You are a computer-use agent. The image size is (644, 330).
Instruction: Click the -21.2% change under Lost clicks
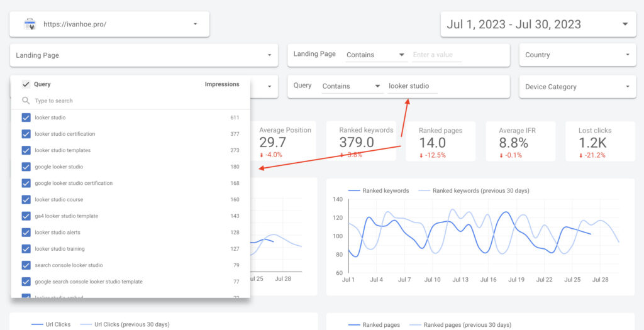592,155
